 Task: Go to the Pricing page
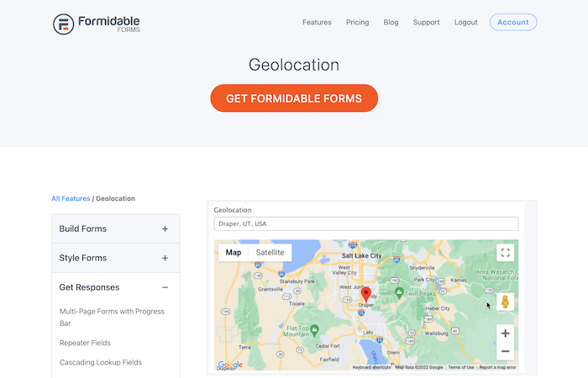tap(357, 23)
